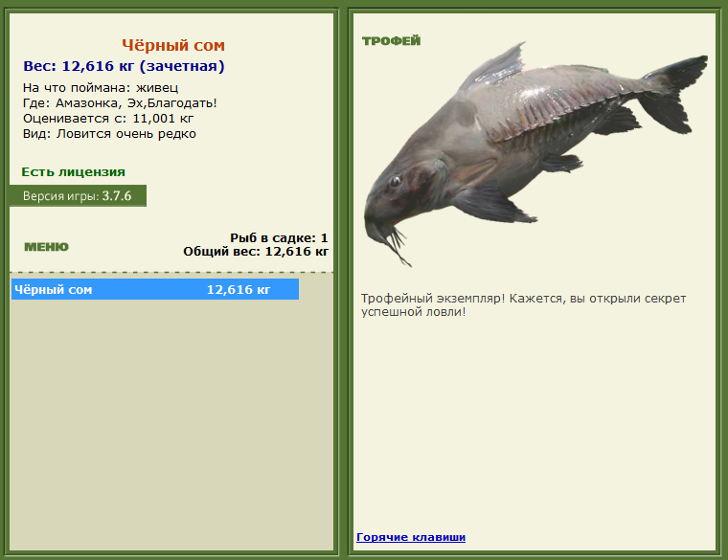Click the ТРОФЕЙ heading label
Image resolution: width=728 pixels, height=560 pixels.
[x=392, y=41]
